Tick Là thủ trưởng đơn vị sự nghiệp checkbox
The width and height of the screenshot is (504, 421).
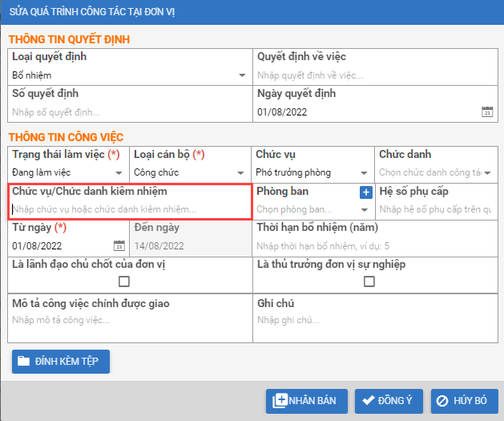pos(369,281)
